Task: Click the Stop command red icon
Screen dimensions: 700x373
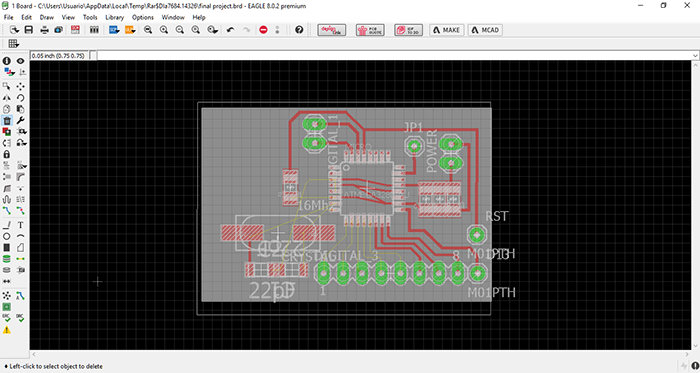Action: point(263,30)
